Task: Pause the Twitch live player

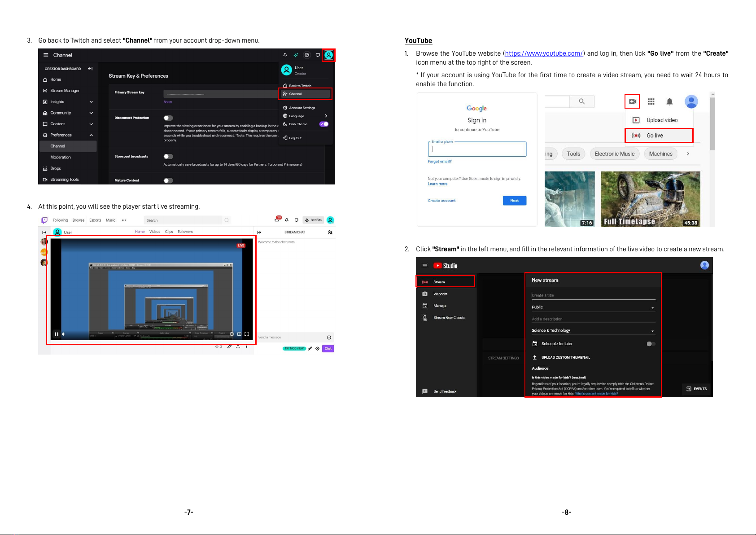Action: (x=57, y=334)
